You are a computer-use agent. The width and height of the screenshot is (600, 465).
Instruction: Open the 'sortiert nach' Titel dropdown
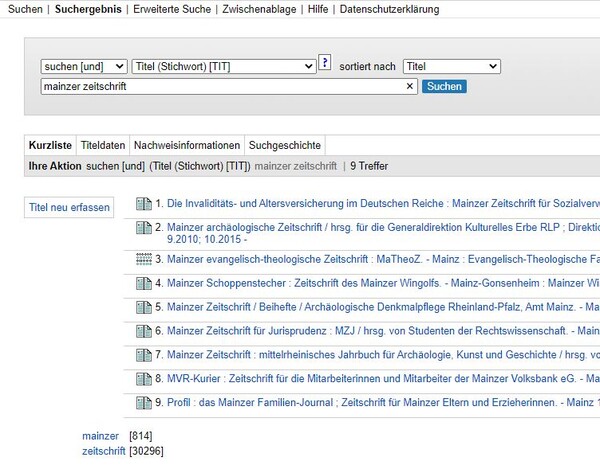pos(452,67)
